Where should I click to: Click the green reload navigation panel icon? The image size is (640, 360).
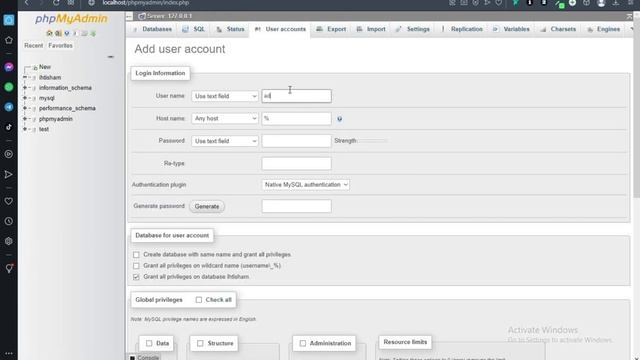(x=93, y=33)
